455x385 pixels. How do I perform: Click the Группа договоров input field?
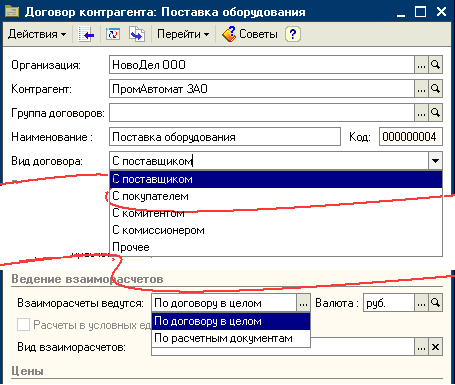262,113
